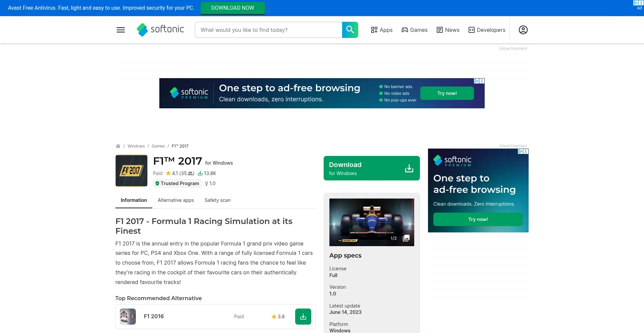Click the F1 2017 app icon
Image resolution: width=644 pixels, height=333 pixels.
coord(131,171)
